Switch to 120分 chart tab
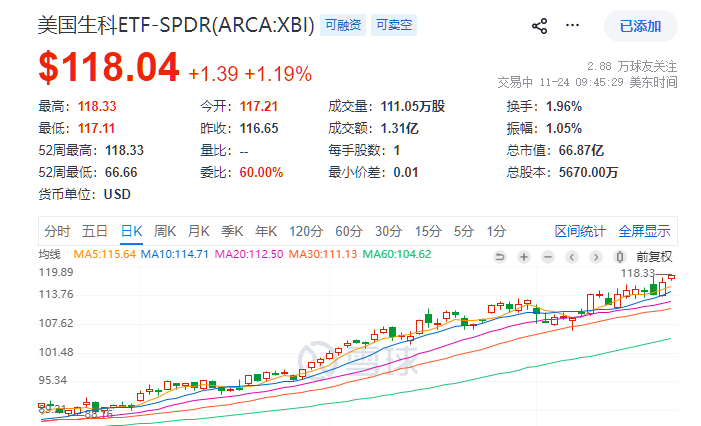Screen dimensions: 701x426 pyautogui.click(x=306, y=232)
